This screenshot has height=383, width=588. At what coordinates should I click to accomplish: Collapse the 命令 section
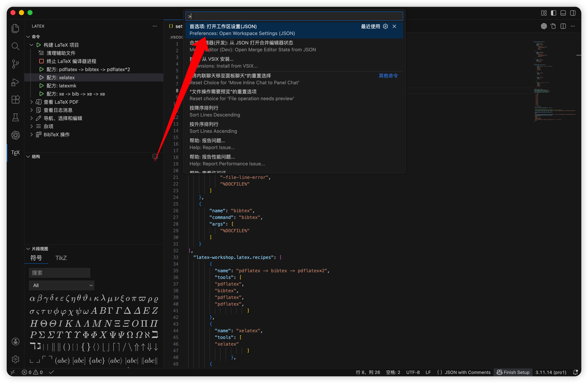click(28, 36)
